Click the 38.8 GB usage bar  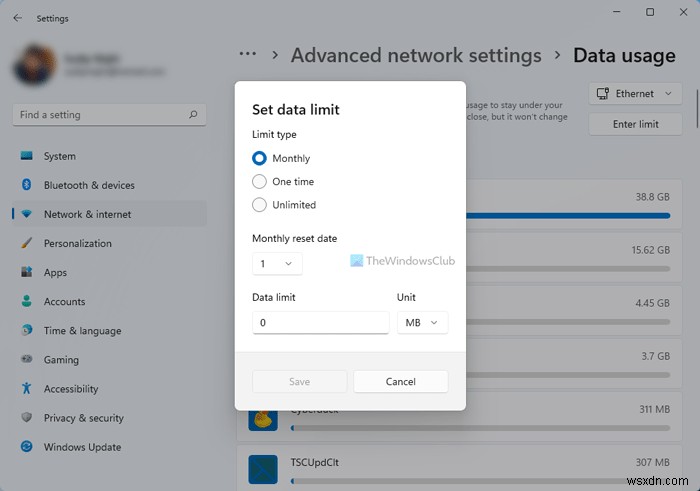tap(568, 216)
